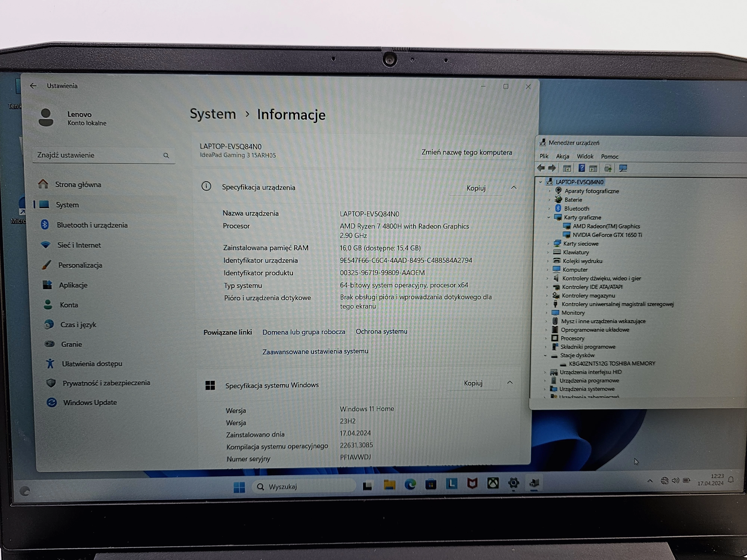Viewport: 747px width, 560px height.
Task: Open Microsoft Store from taskbar
Action: [x=431, y=485]
